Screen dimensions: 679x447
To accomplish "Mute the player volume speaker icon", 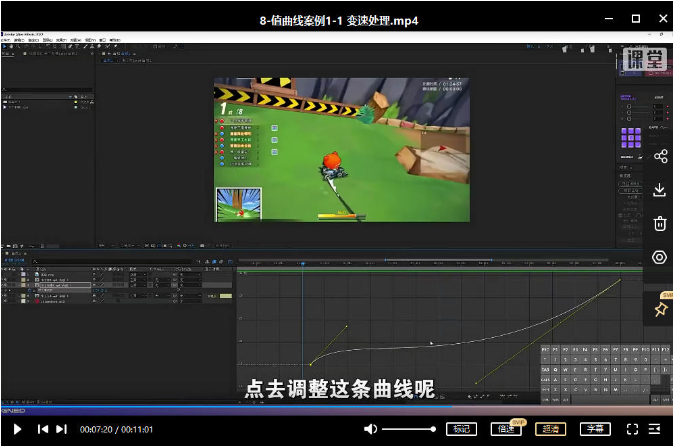I will coord(370,429).
